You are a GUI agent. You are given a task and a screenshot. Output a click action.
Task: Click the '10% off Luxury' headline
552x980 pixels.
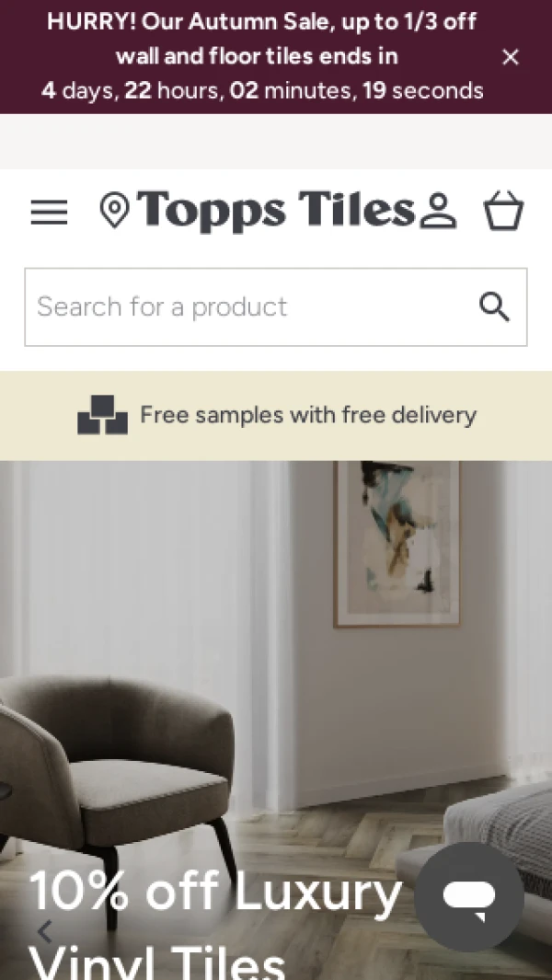tap(215, 892)
